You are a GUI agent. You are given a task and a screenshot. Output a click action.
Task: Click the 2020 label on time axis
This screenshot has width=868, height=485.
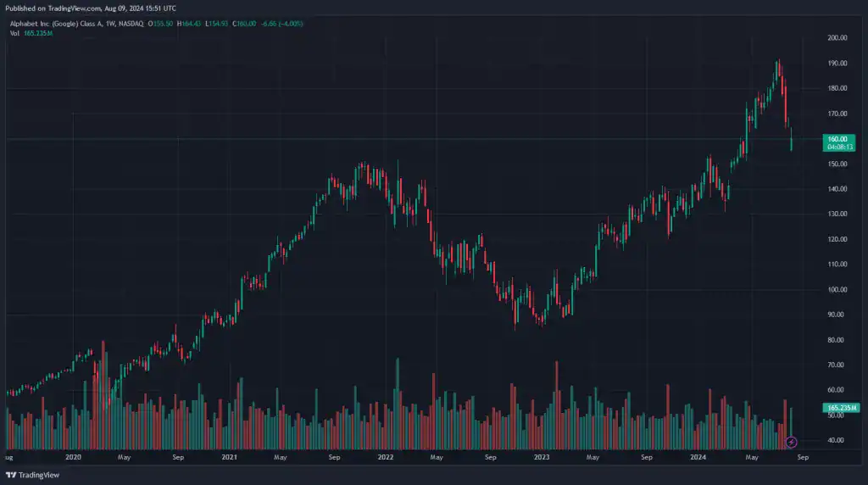(x=73, y=457)
